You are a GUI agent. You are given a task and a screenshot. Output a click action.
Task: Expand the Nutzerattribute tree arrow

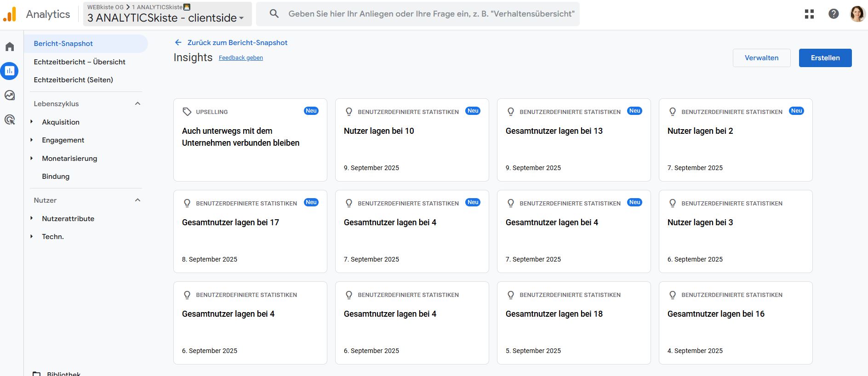tap(32, 218)
